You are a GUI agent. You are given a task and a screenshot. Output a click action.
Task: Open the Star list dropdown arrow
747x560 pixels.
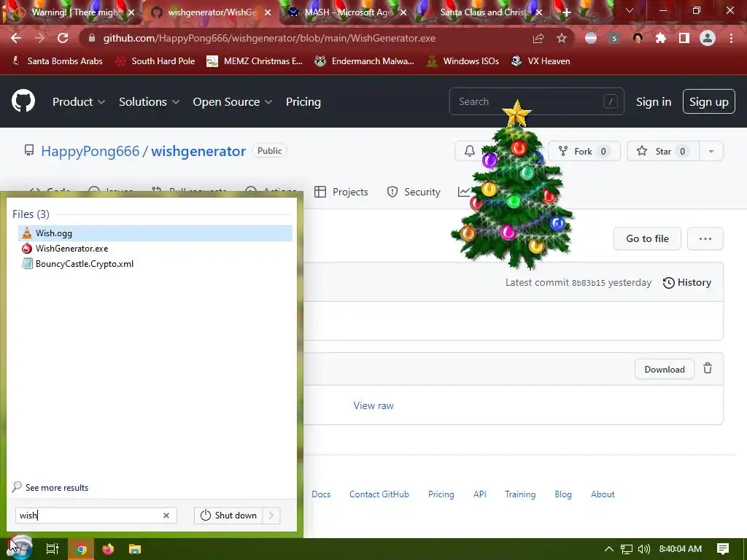point(711,152)
